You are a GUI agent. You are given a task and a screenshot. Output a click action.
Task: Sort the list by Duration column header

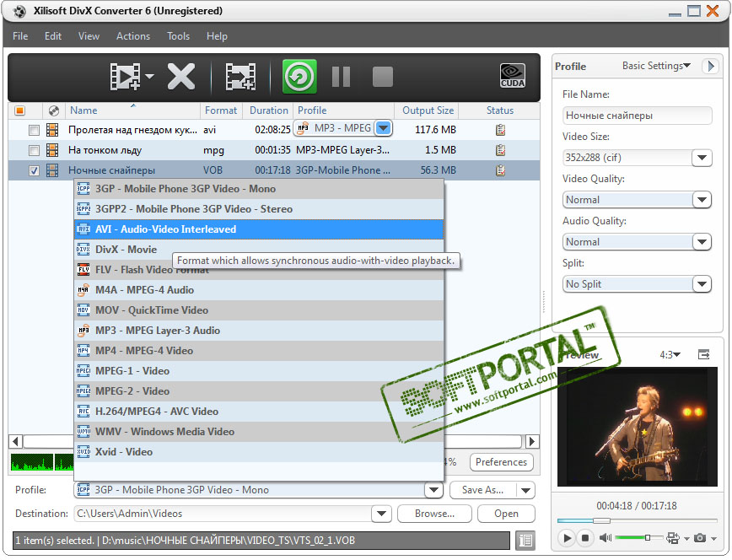point(269,110)
